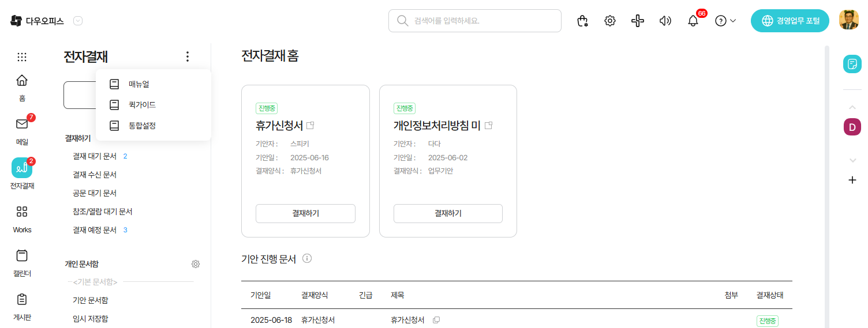Click the user profile avatar photo
868x328 pixels.
point(849,20)
